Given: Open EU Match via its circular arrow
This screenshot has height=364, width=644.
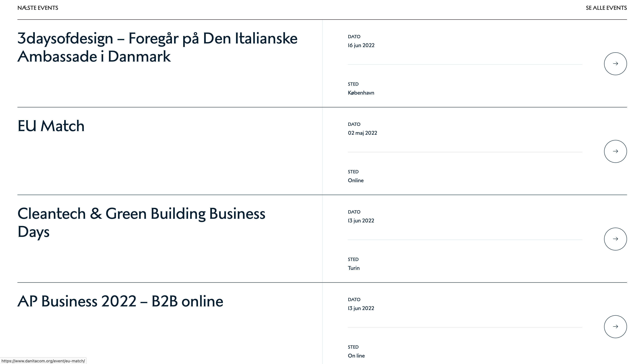Looking at the screenshot, I should click(x=615, y=151).
